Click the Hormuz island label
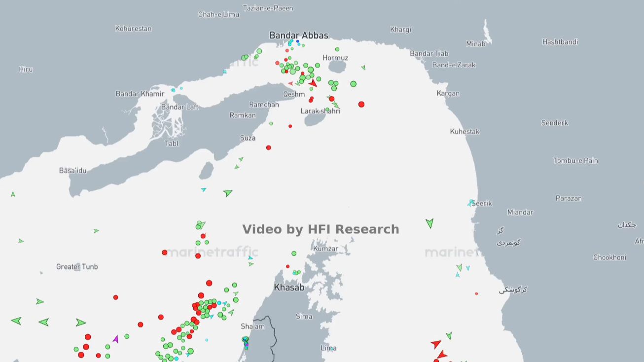 [335, 58]
